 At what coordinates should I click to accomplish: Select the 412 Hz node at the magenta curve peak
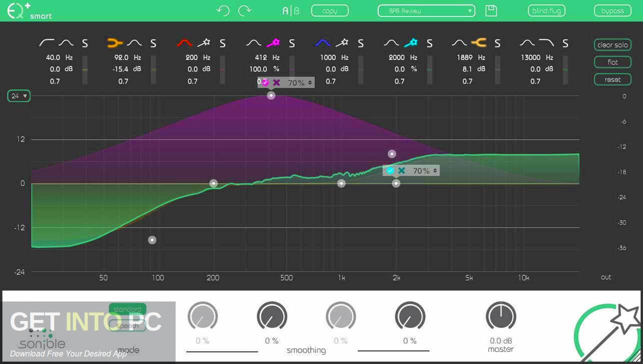click(x=271, y=95)
